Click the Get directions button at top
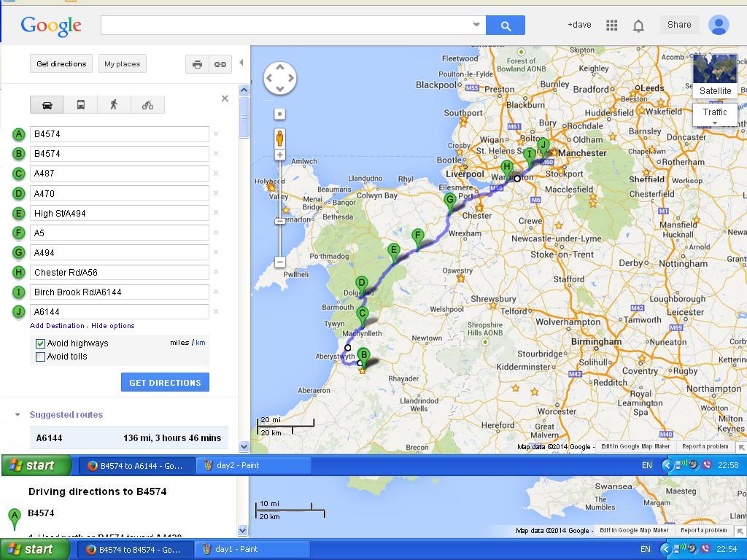The image size is (747, 560). pos(61,64)
